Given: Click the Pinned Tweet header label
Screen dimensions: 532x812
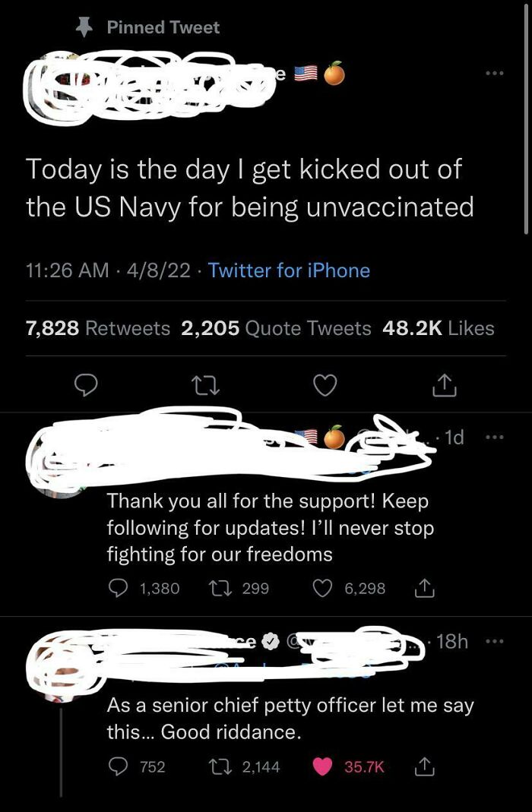Looking at the screenshot, I should point(164,27).
